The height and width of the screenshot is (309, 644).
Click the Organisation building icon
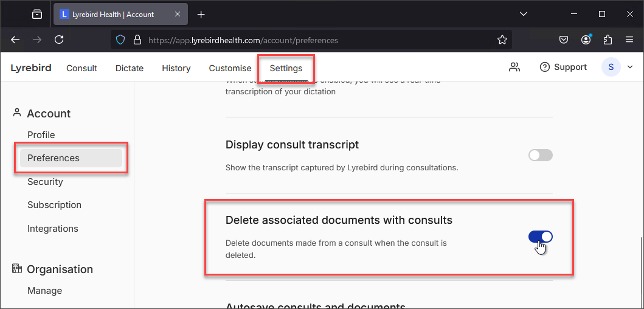pos(17,269)
